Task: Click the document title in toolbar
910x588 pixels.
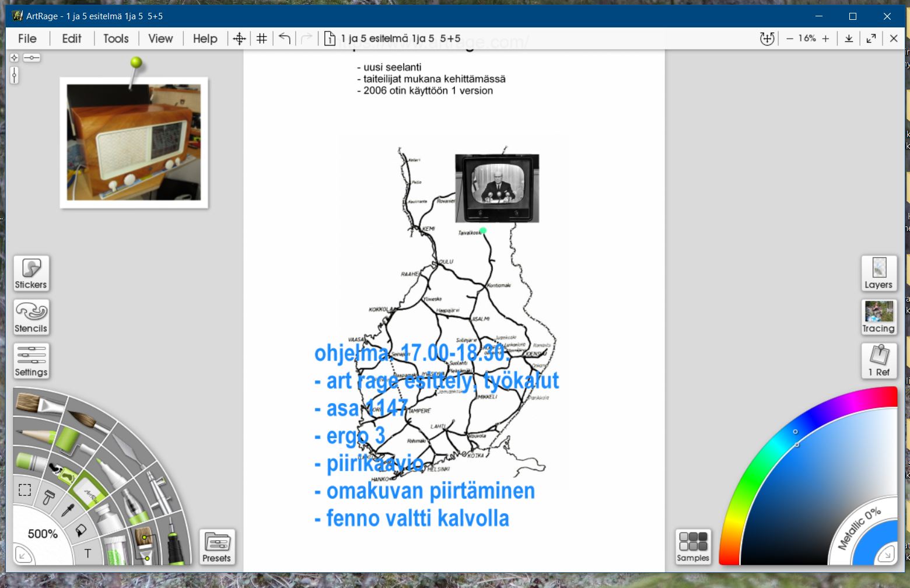Action: click(x=401, y=38)
